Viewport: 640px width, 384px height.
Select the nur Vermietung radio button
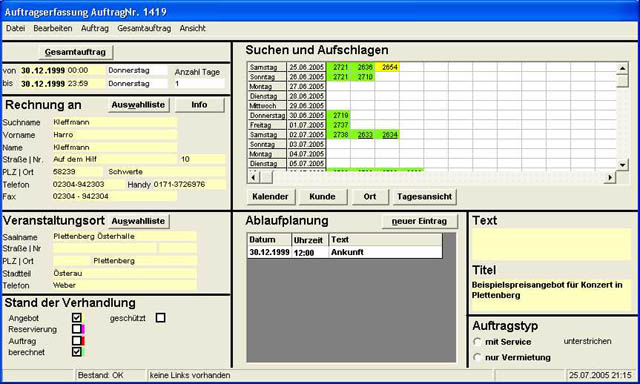click(x=477, y=357)
